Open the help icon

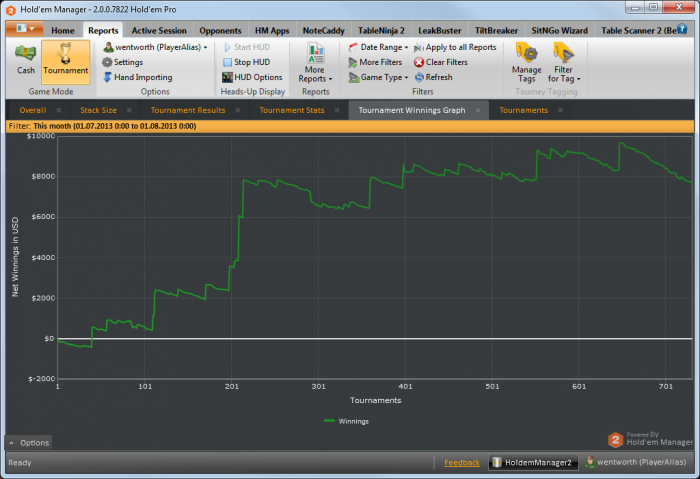click(x=682, y=29)
